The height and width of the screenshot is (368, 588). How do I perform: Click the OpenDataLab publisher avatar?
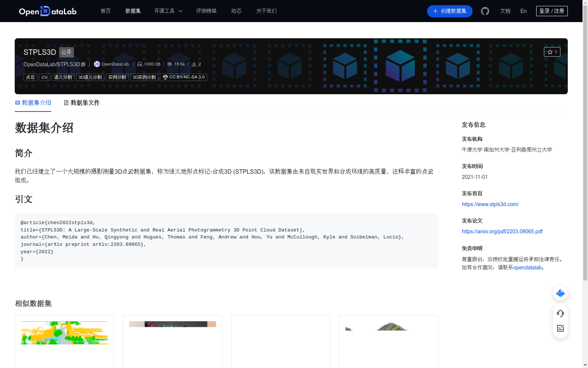click(97, 64)
